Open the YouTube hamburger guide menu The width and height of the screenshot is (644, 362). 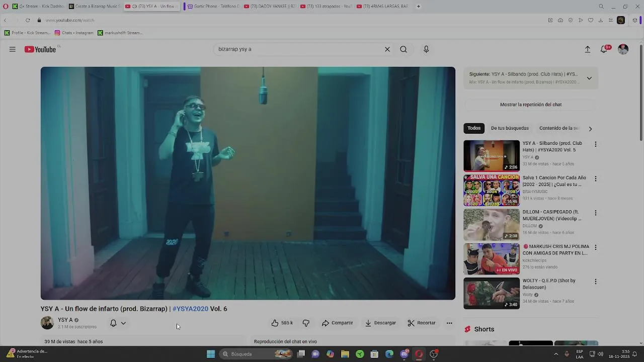pos(13,49)
